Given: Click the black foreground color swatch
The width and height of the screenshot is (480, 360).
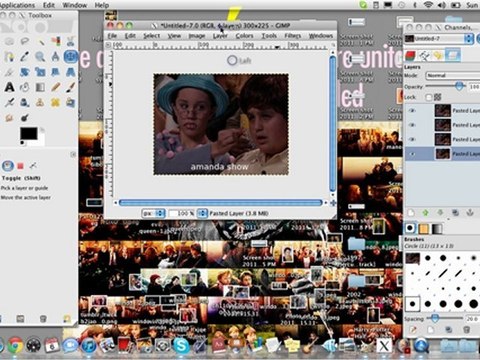Looking at the screenshot, I should click(29, 133).
